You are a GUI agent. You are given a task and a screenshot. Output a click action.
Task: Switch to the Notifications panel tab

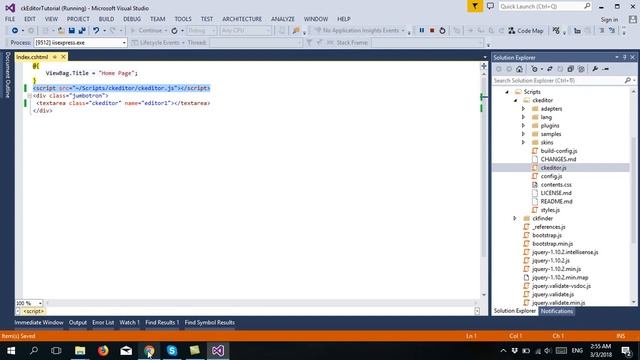(x=557, y=311)
